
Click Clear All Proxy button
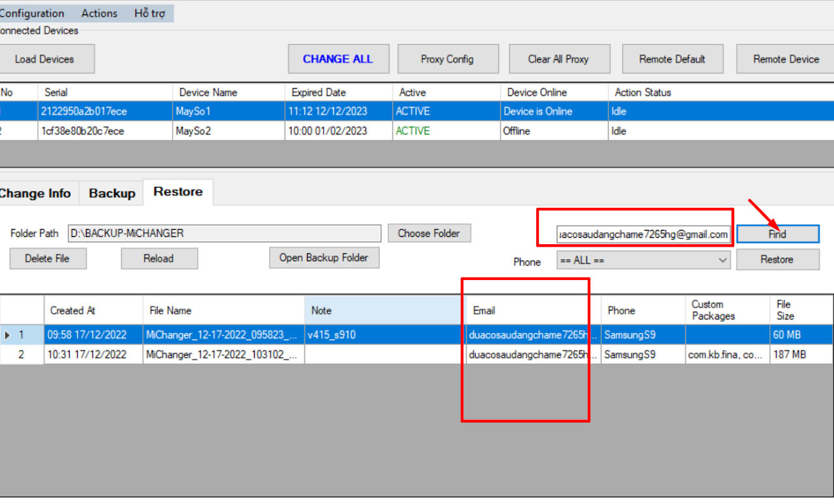(x=558, y=59)
